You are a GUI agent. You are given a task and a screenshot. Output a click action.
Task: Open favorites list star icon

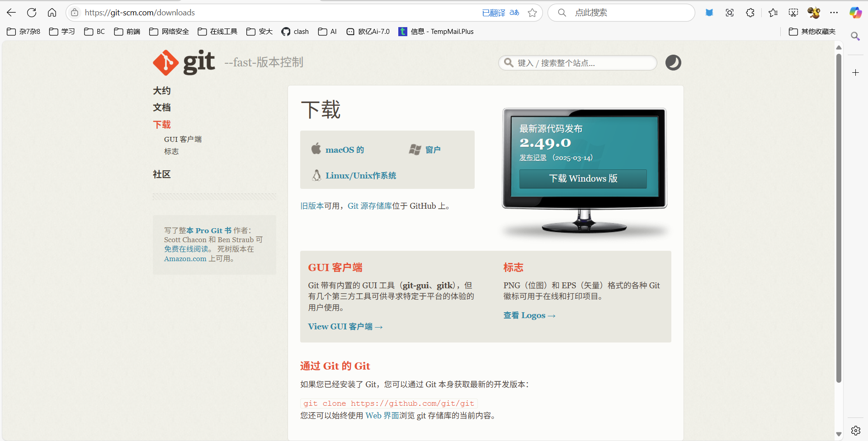coord(773,13)
